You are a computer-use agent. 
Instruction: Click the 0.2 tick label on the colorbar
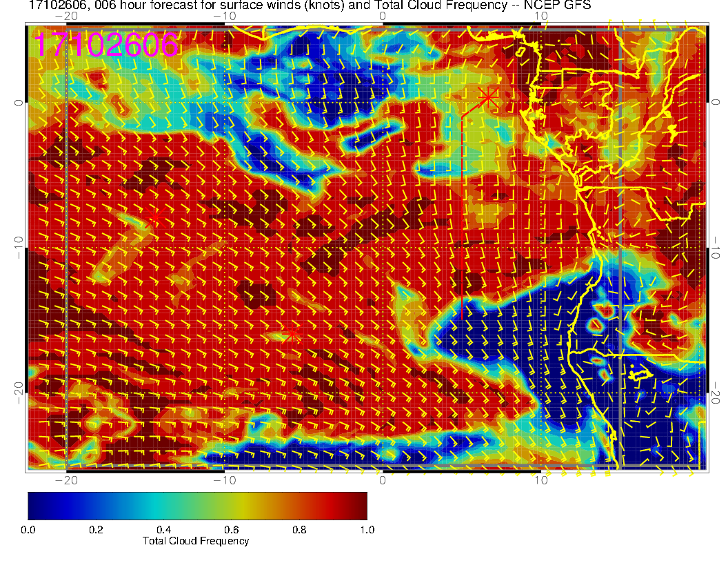[x=96, y=530]
